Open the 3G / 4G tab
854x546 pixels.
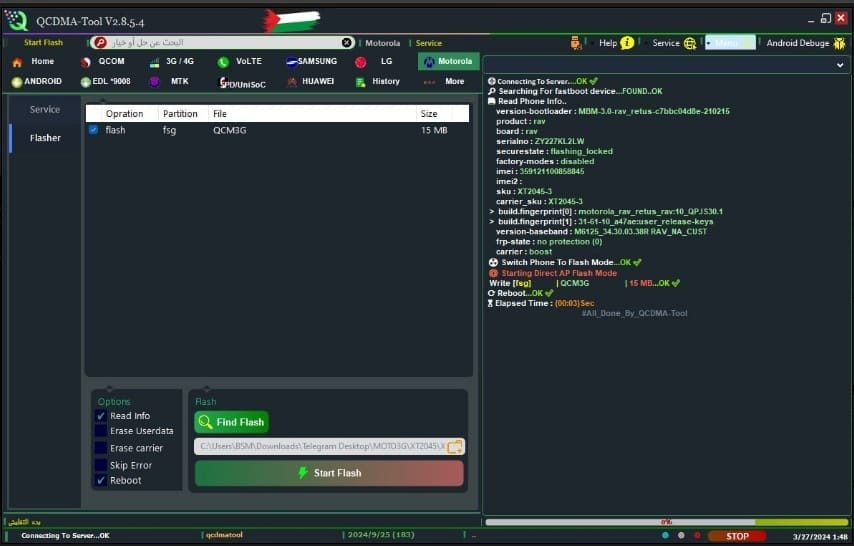172,62
